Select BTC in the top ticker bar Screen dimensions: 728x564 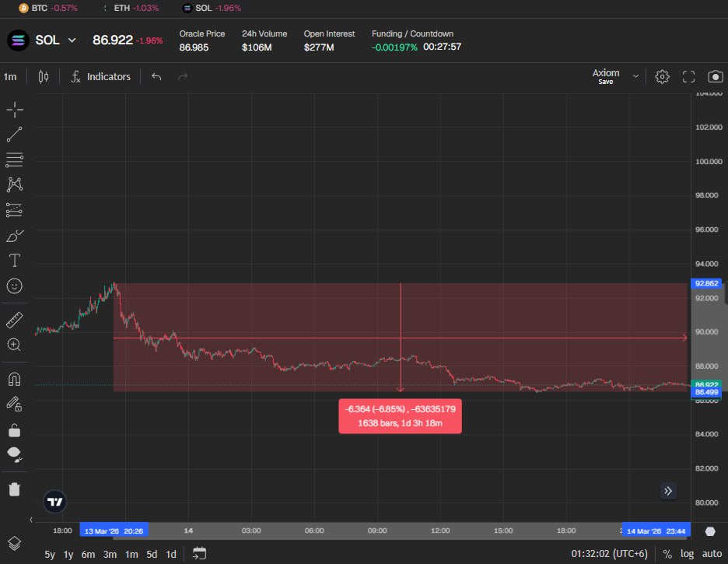pos(48,8)
